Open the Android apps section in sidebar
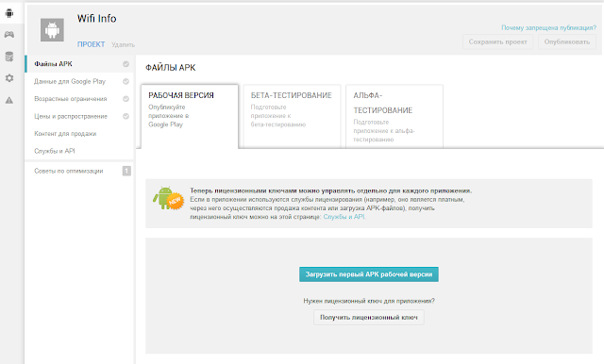Viewport: 604px width, 364px height. 9,13
